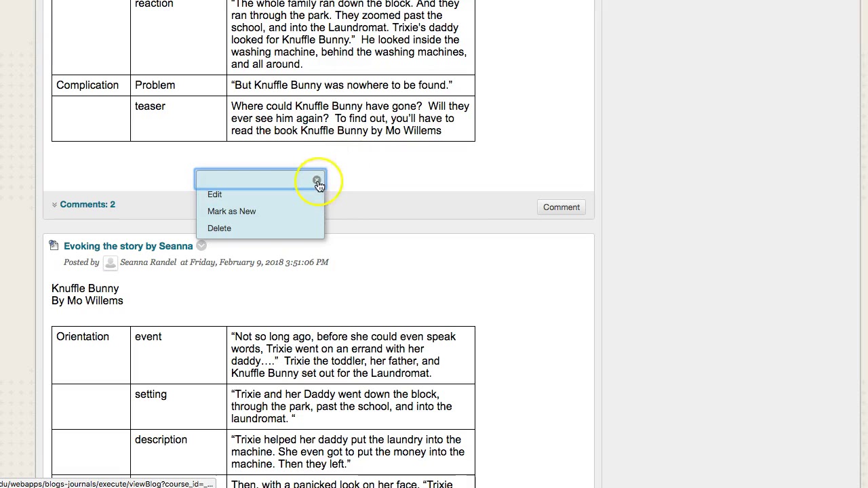868x488 pixels.
Task: Click the author name Seanna Randel
Action: click(148, 262)
